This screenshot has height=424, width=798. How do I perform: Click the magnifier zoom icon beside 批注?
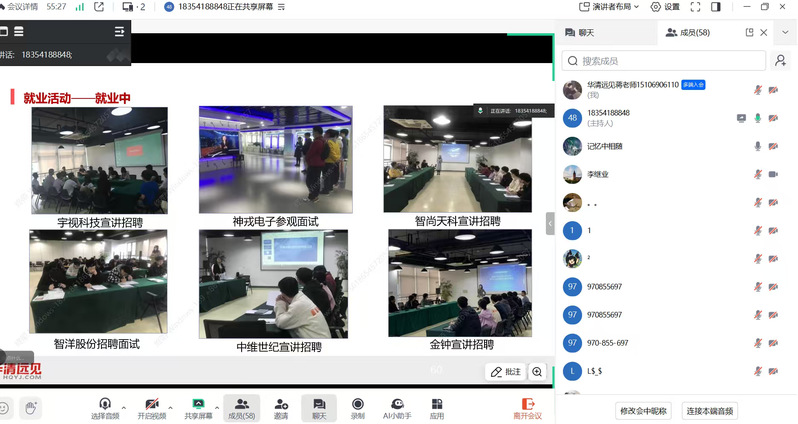click(537, 372)
